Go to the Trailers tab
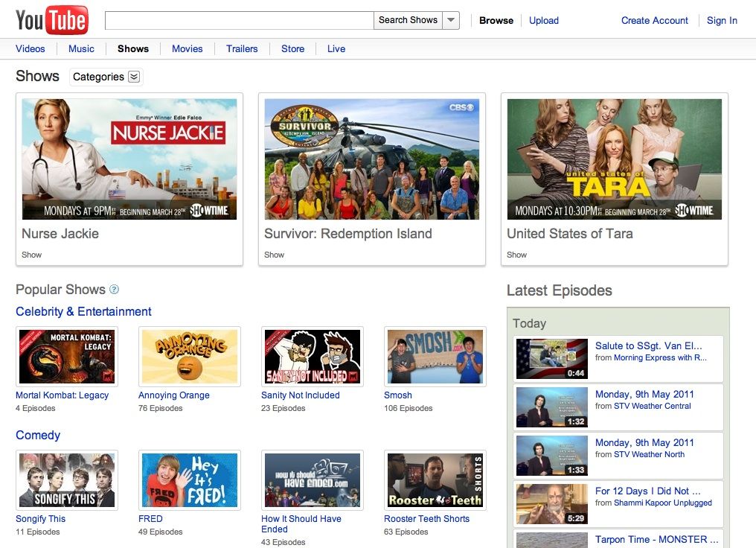Viewport: 756px width, 548px height. pos(242,49)
